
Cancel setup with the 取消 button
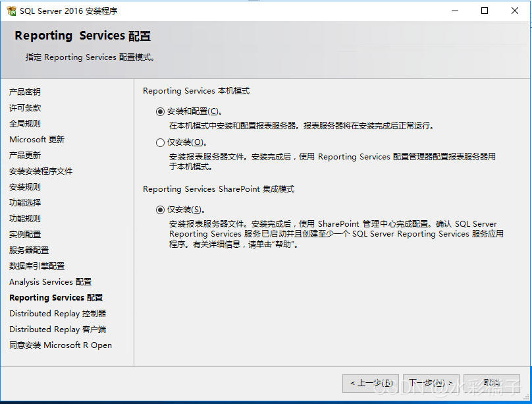point(492,384)
